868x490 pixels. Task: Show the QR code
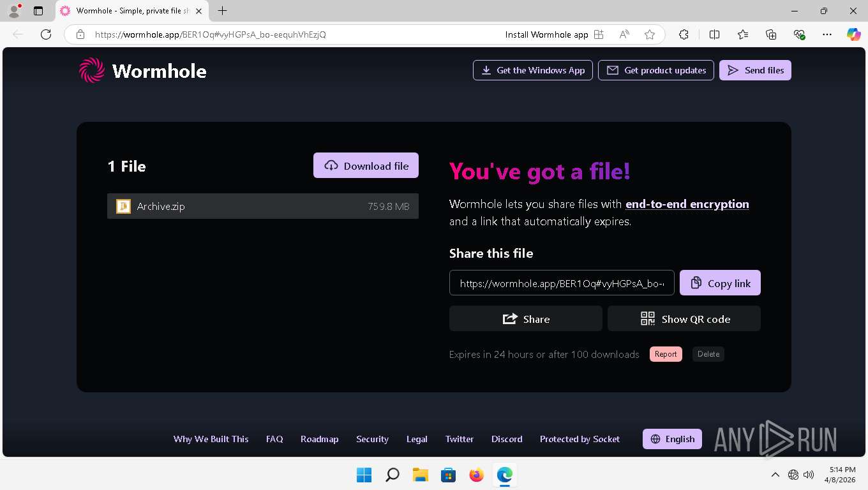pos(684,318)
